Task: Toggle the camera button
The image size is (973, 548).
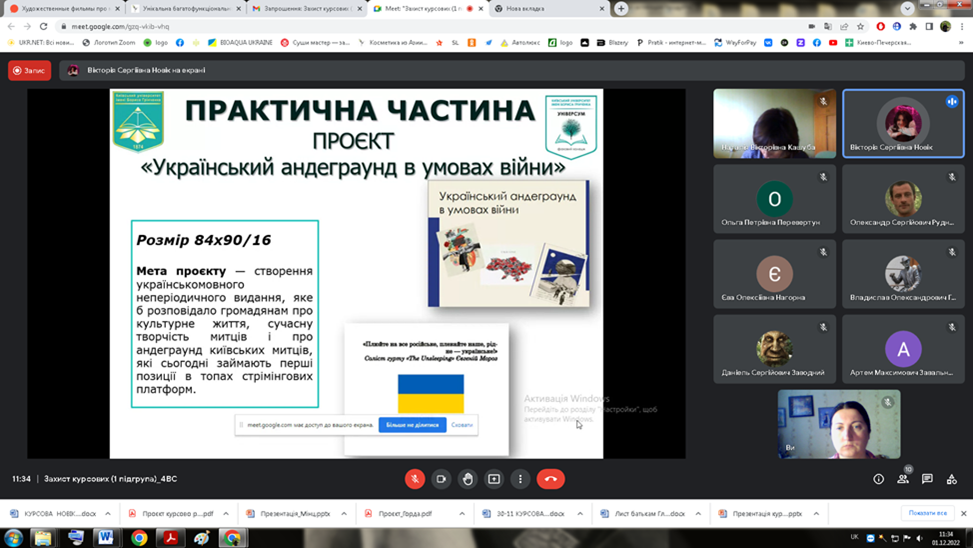Action: tap(441, 479)
